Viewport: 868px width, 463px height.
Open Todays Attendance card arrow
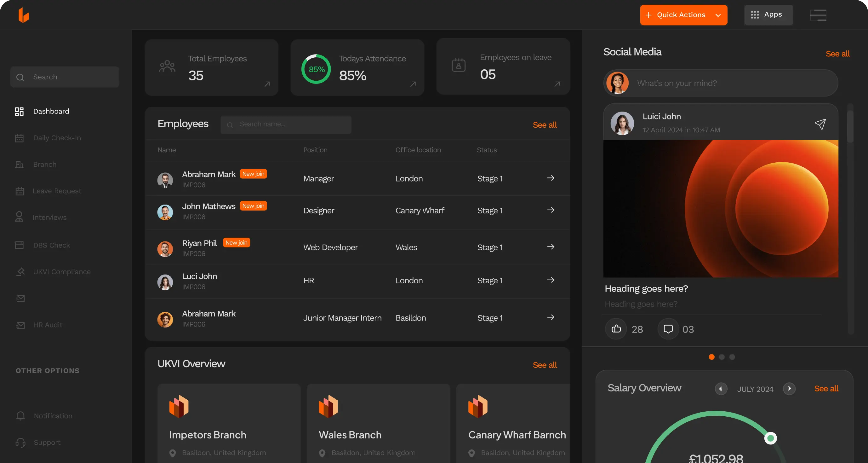(413, 84)
